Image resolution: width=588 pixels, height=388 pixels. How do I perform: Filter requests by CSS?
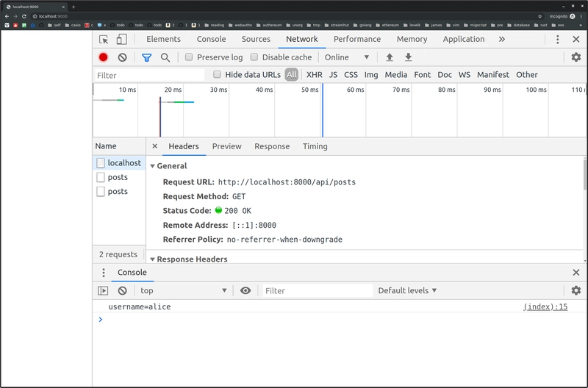coord(351,75)
